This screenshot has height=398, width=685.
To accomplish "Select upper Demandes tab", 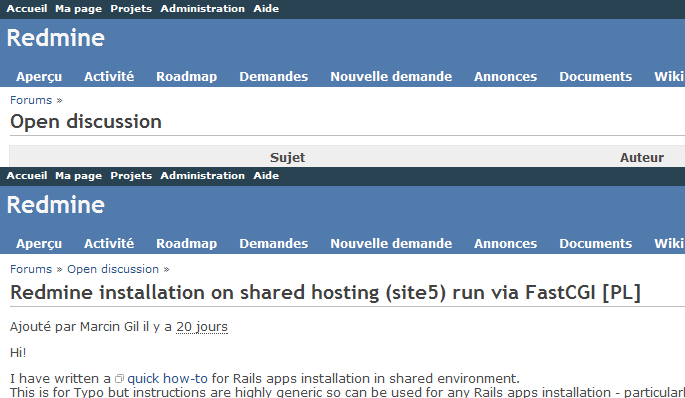I will click(x=273, y=76).
